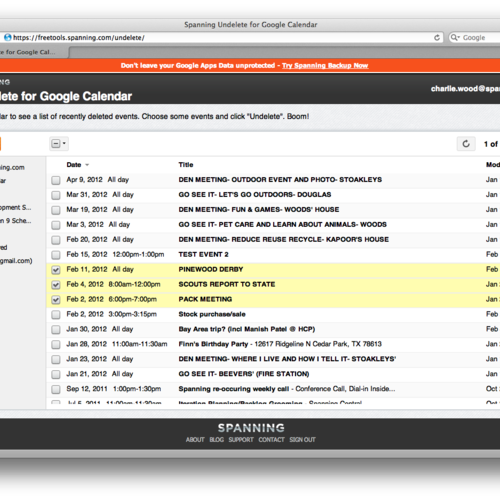
Task: Open the Try Spanning Backup Now link
Action: click(325, 66)
